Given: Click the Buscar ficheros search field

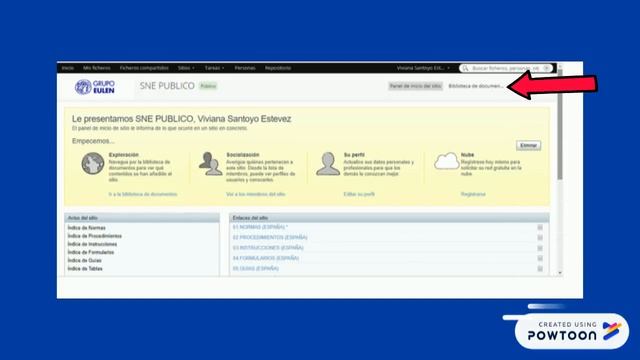Looking at the screenshot, I should coord(506,68).
